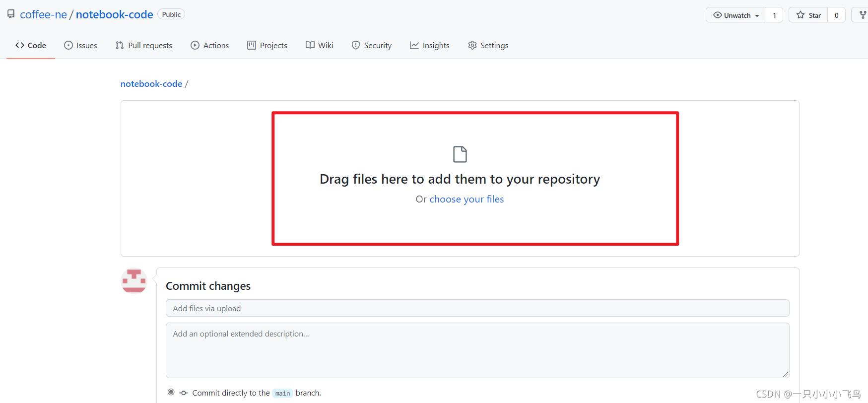Click the Projects board icon

coord(252,45)
